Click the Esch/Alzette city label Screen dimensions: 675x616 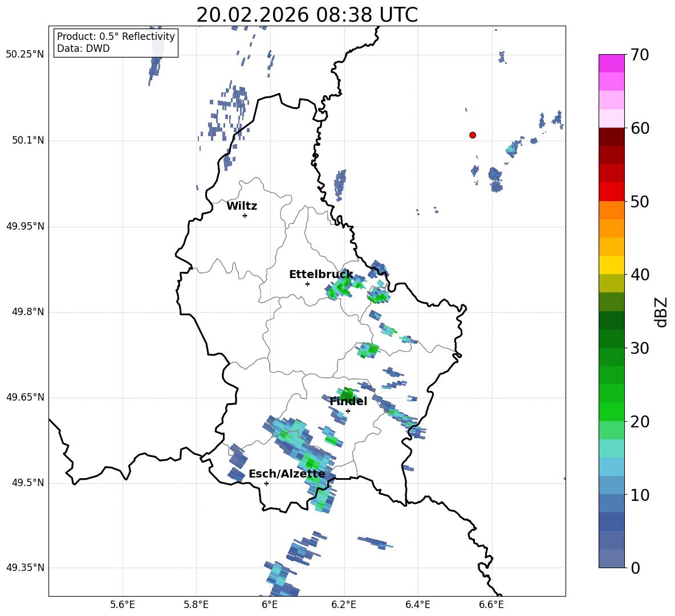[287, 474]
